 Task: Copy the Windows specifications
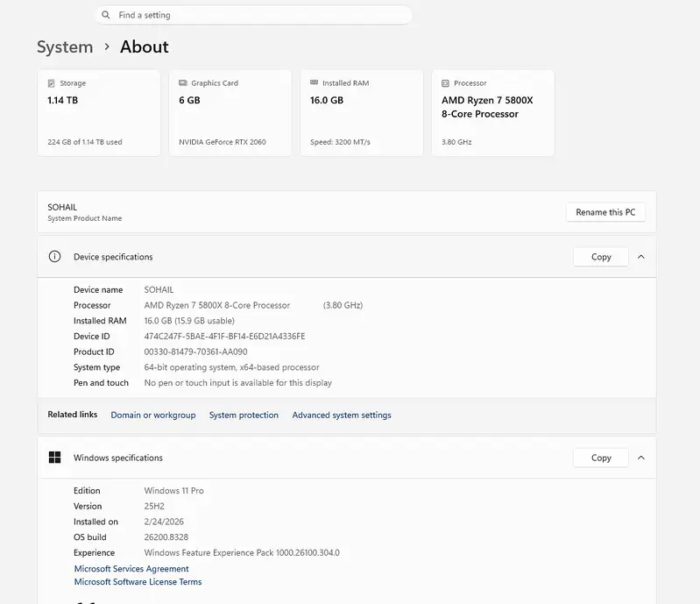[x=601, y=458]
